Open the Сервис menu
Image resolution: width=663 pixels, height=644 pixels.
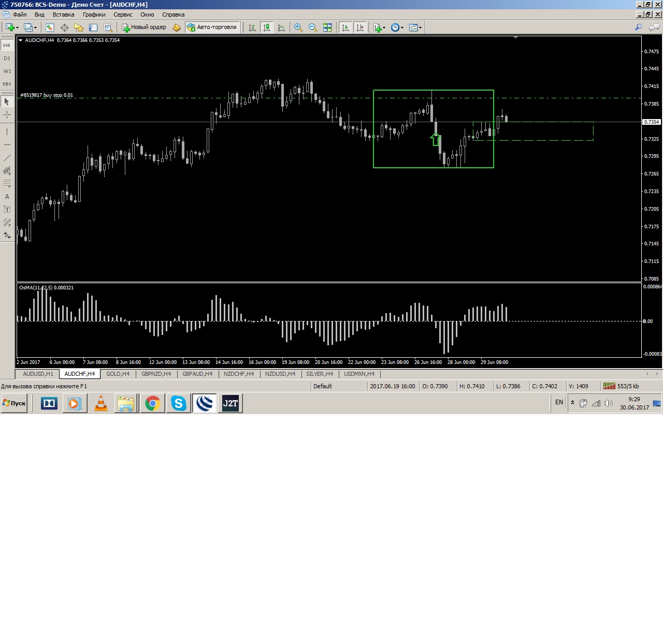click(x=123, y=14)
